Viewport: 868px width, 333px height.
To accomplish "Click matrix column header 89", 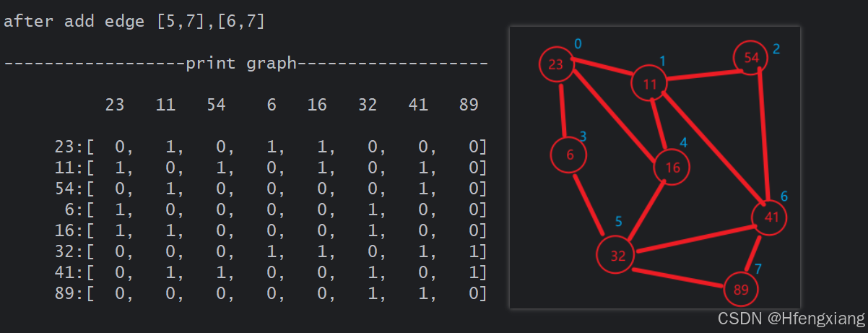I will click(x=468, y=105).
